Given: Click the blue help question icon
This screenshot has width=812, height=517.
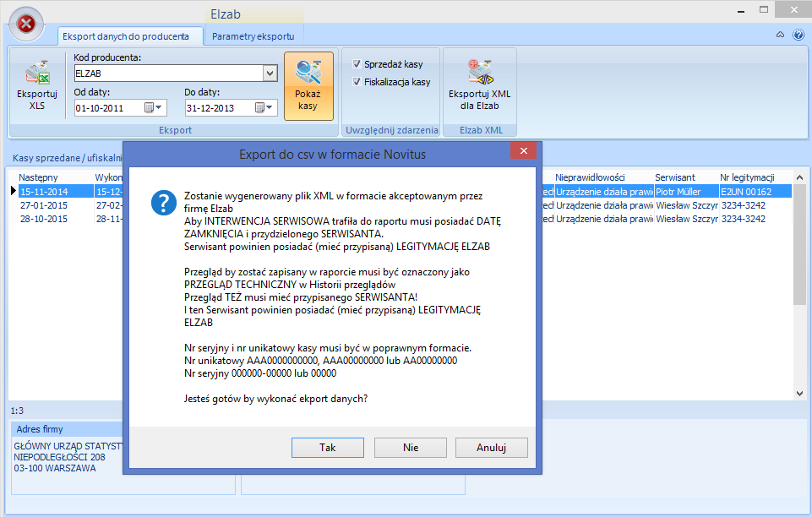Looking at the screenshot, I should coord(798,35).
